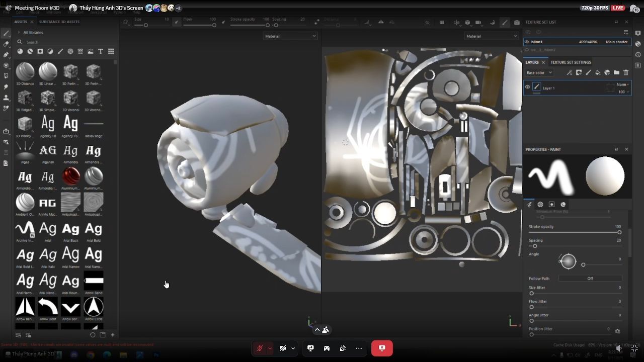Toggle Follow Path Off button
644x362 pixels.
590,279
